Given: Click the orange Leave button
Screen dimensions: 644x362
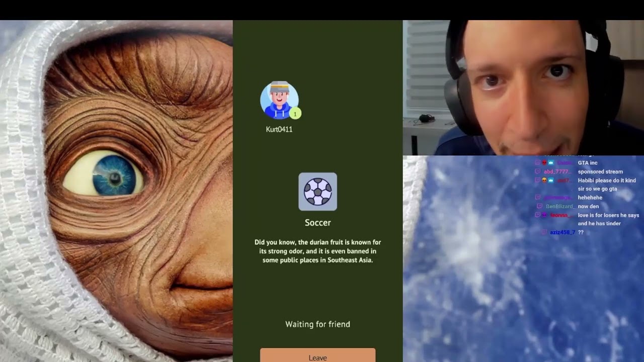Looking at the screenshot, I should click(x=317, y=356).
